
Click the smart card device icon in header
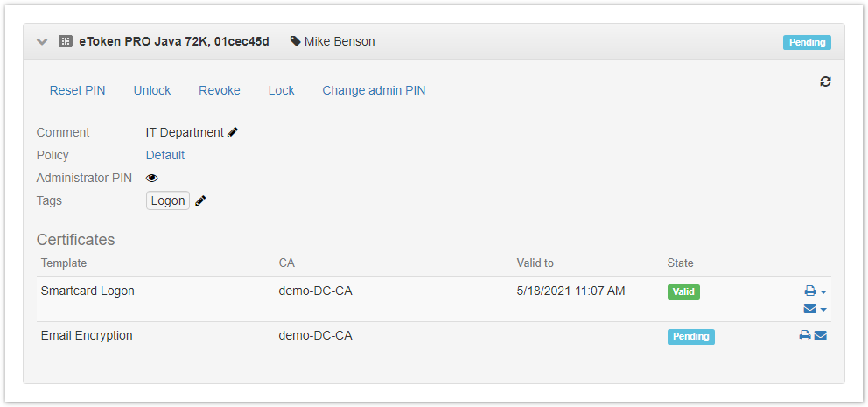coord(66,41)
